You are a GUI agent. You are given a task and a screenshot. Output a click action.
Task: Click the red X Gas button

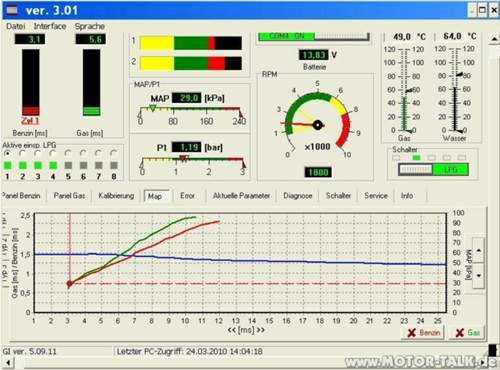tap(467, 332)
